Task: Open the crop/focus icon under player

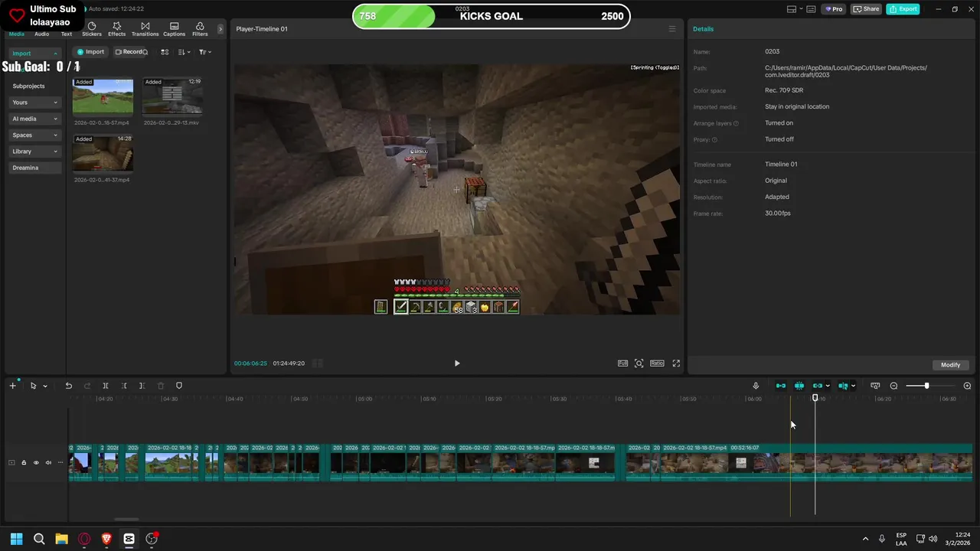Action: pyautogui.click(x=639, y=364)
